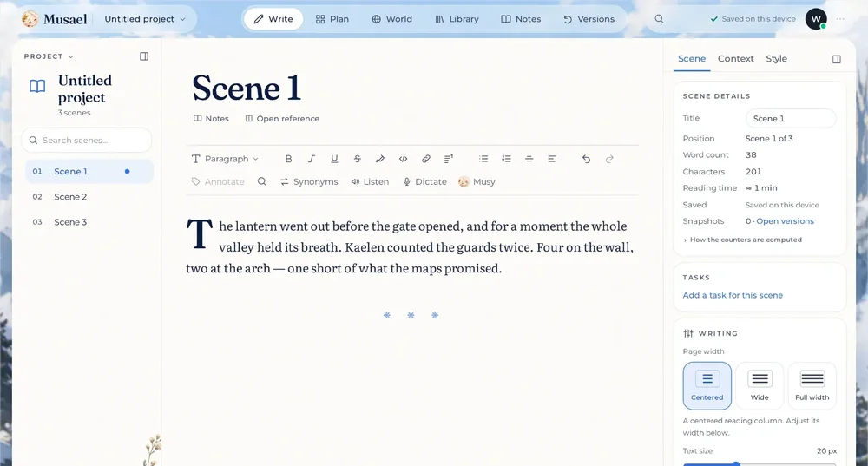Listen to the scene read aloud
868x466 pixels.
[x=370, y=181]
